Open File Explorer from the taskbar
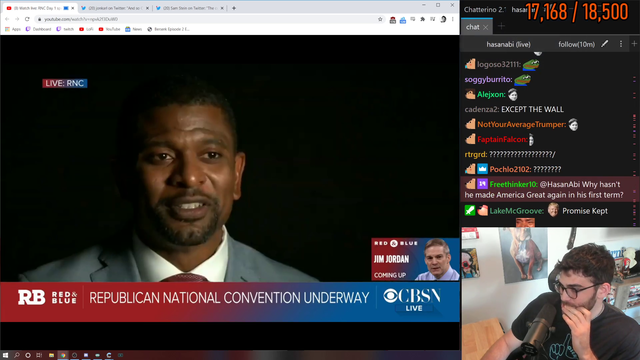 [x=51, y=355]
